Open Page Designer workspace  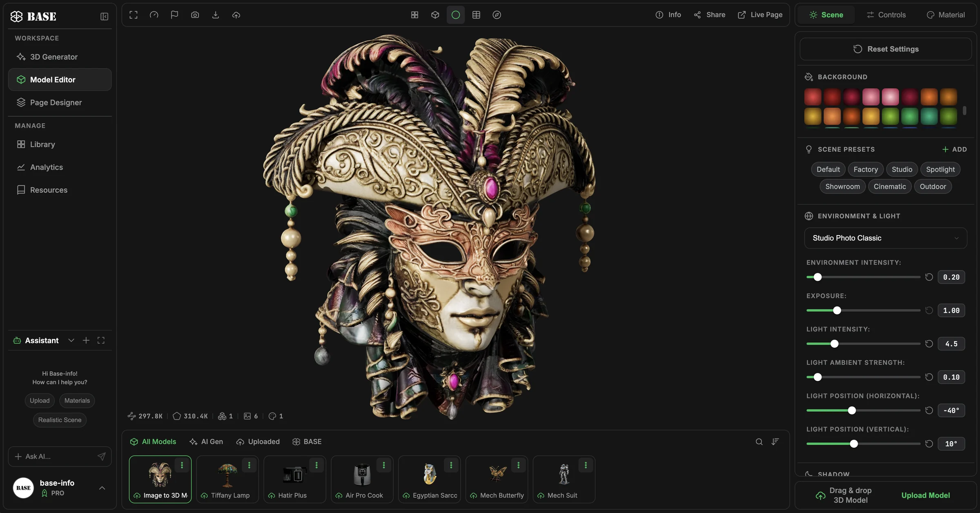click(x=60, y=102)
